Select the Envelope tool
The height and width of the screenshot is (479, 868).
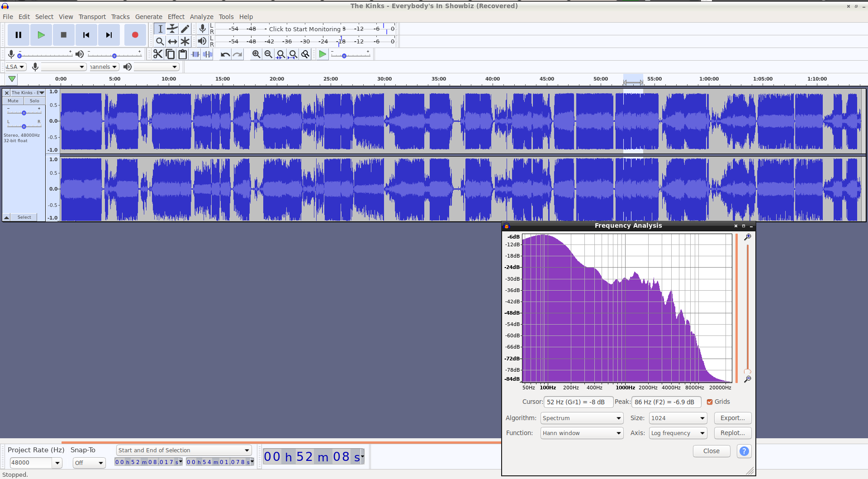click(x=172, y=29)
